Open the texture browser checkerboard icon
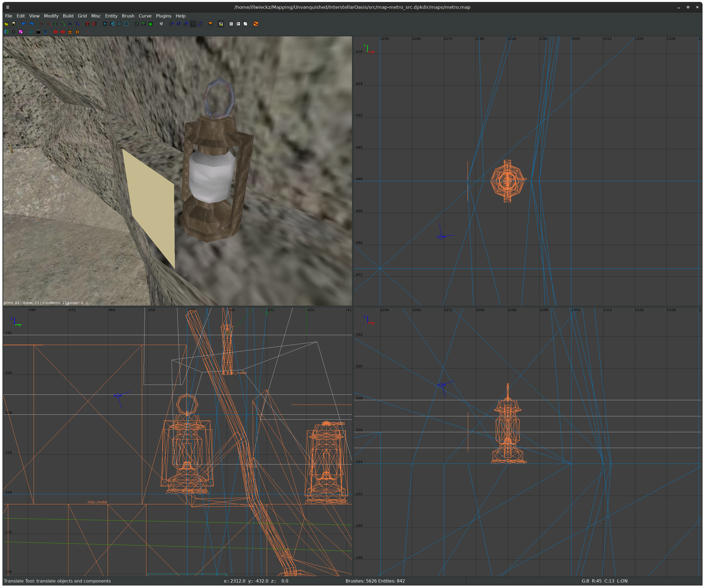 click(x=245, y=24)
